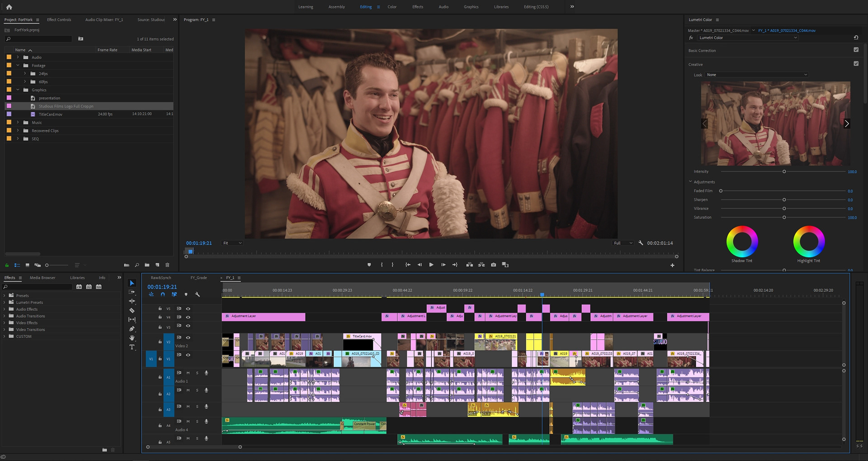Viewport: 868px width, 461px height.
Task: Select the Track Select Forward tool
Action: click(x=132, y=292)
